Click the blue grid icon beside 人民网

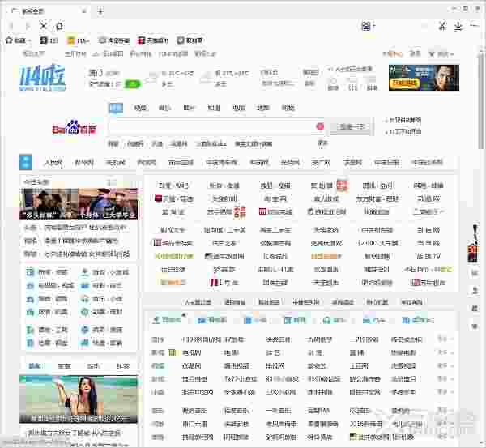click(26, 162)
